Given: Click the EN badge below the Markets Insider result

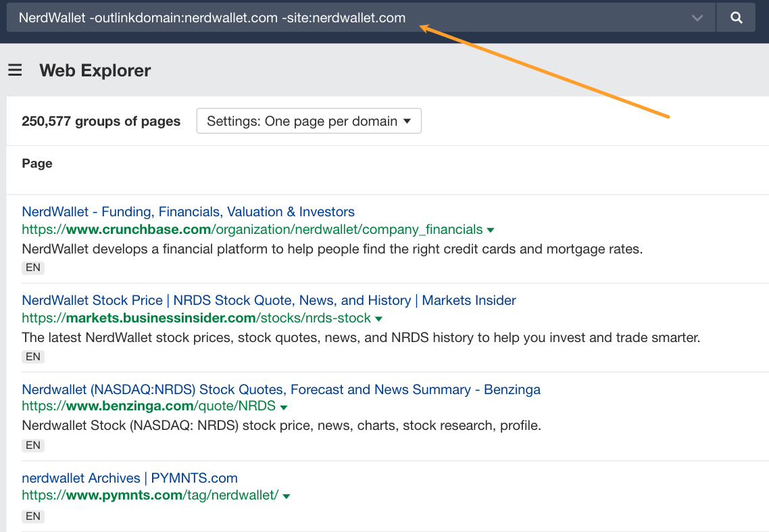Looking at the screenshot, I should coord(33,356).
